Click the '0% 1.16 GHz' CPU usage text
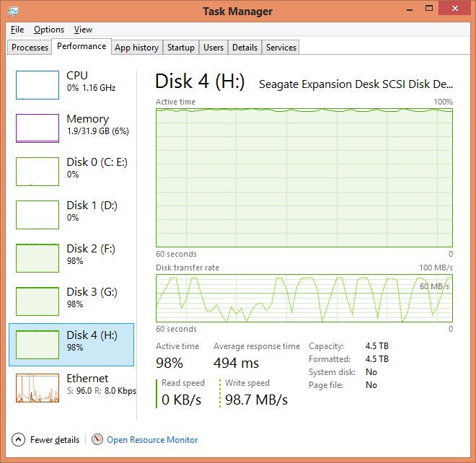This screenshot has width=476, height=463. [91, 88]
